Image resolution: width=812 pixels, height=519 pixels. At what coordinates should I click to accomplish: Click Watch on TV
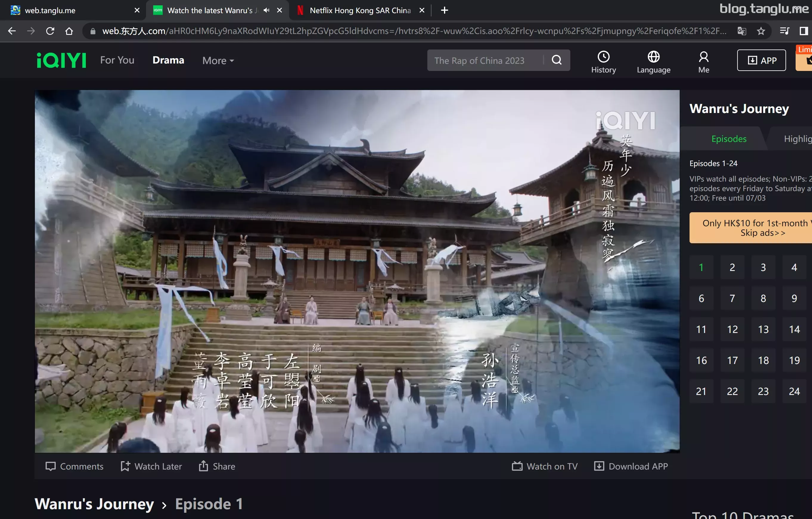[x=545, y=466]
